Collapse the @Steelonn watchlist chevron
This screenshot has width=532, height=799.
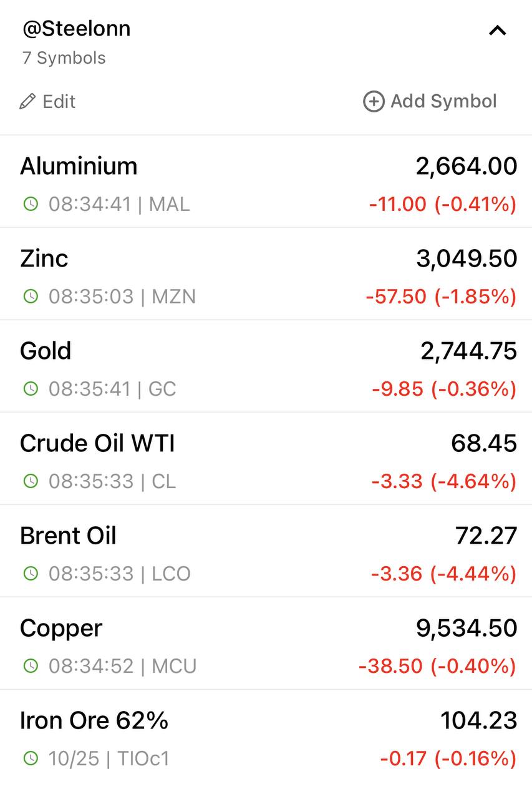(497, 30)
